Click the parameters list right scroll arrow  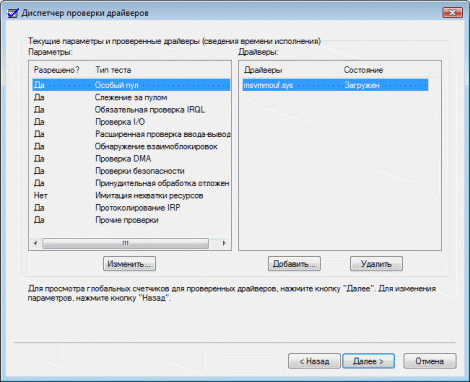click(224, 243)
